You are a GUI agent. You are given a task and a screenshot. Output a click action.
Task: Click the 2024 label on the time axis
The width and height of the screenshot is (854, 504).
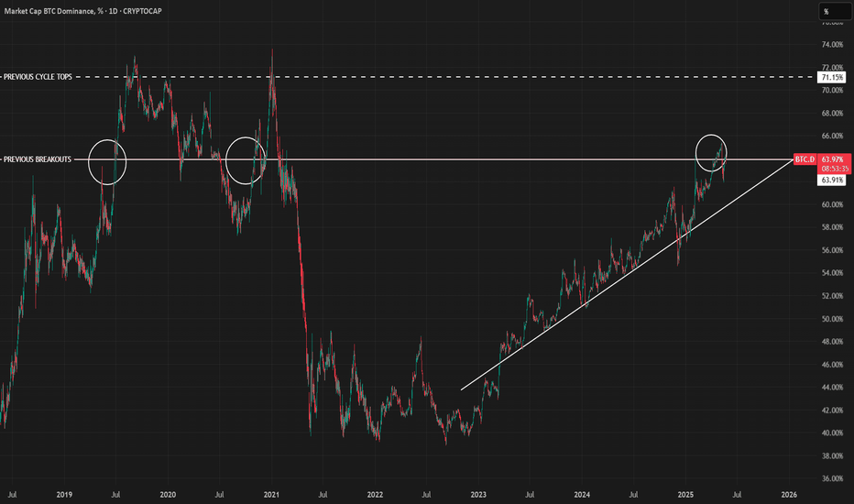tap(582, 495)
